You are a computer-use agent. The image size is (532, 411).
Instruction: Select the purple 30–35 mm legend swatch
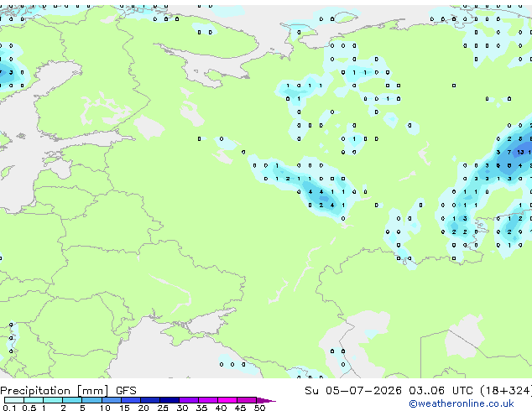coord(189,400)
